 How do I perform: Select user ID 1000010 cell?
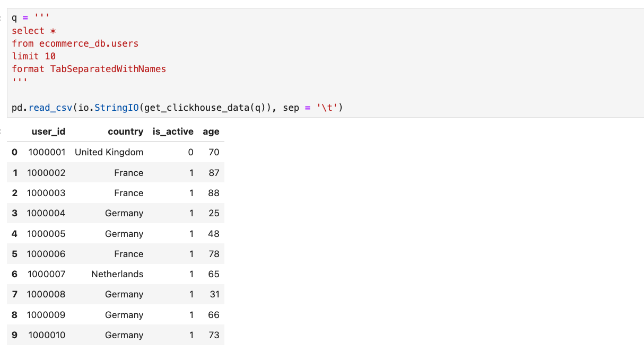pos(47,335)
